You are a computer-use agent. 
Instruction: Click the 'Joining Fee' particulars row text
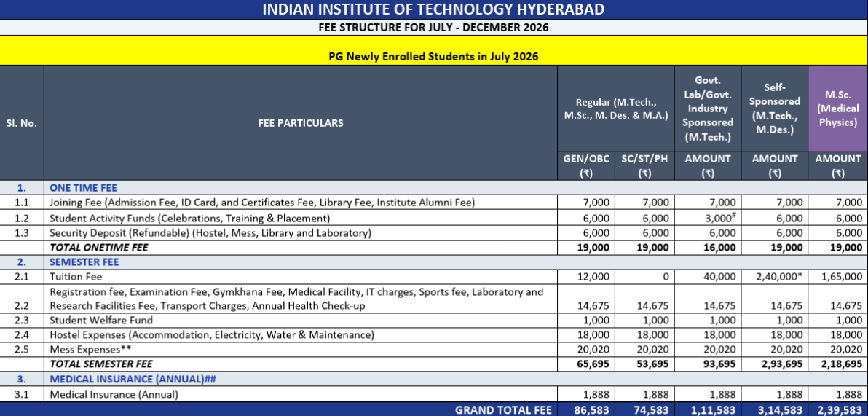[x=262, y=203]
